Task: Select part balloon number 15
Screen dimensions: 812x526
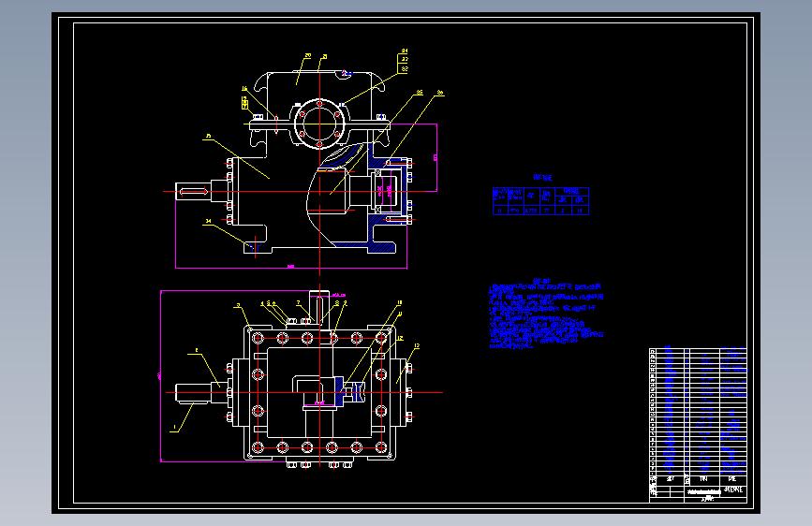Action: pyautogui.click(x=208, y=137)
